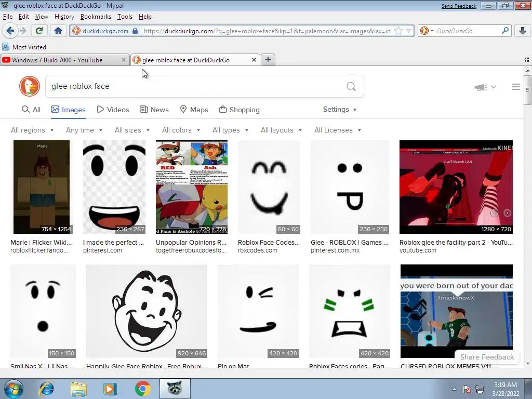The image size is (532, 399).
Task: Expand the All sizes filter
Action: 132,130
